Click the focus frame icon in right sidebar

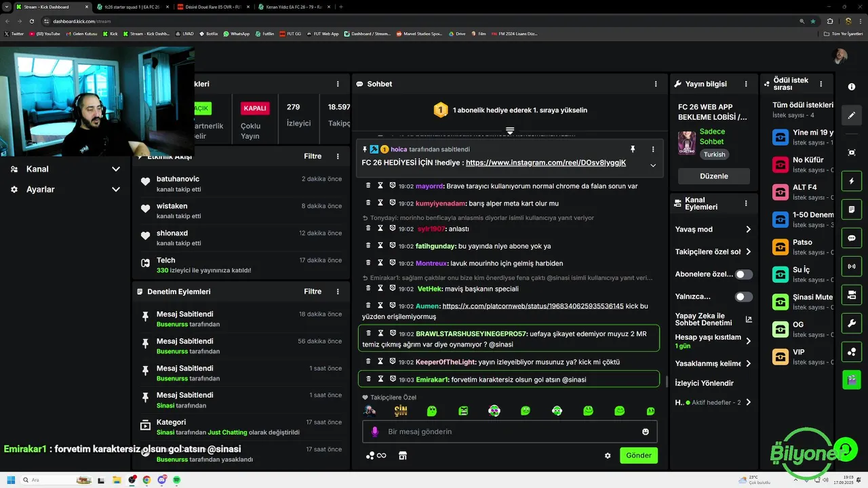pyautogui.click(x=852, y=152)
